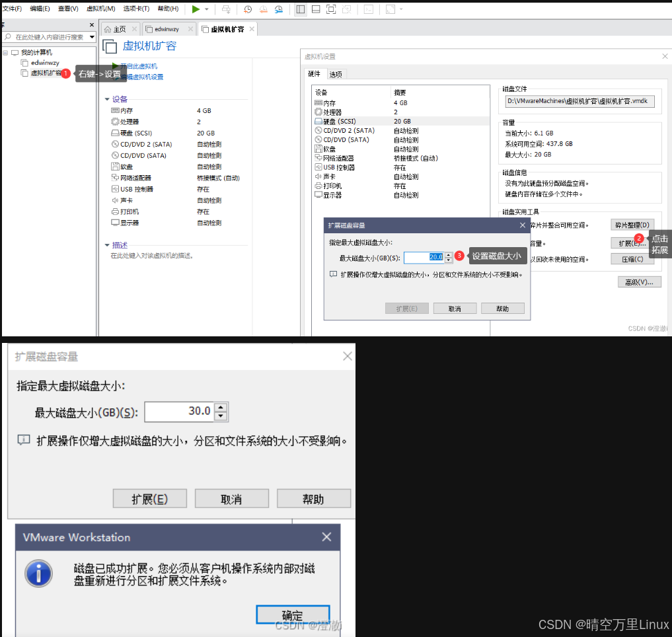
Task: Collapse the 我的计算机 tree node
Action: pos(5,52)
